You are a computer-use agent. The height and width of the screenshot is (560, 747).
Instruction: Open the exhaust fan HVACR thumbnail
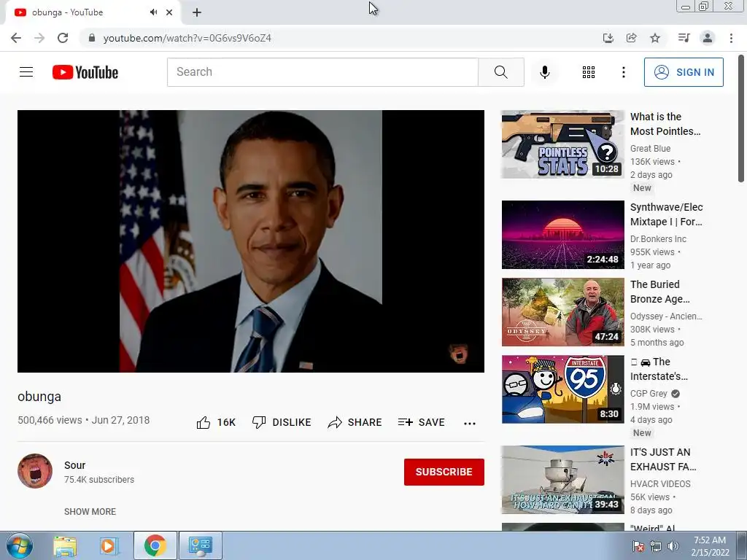pos(562,480)
